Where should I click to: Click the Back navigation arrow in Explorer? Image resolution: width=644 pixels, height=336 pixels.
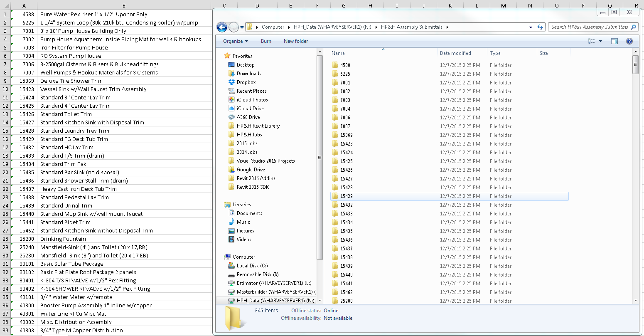(x=222, y=27)
